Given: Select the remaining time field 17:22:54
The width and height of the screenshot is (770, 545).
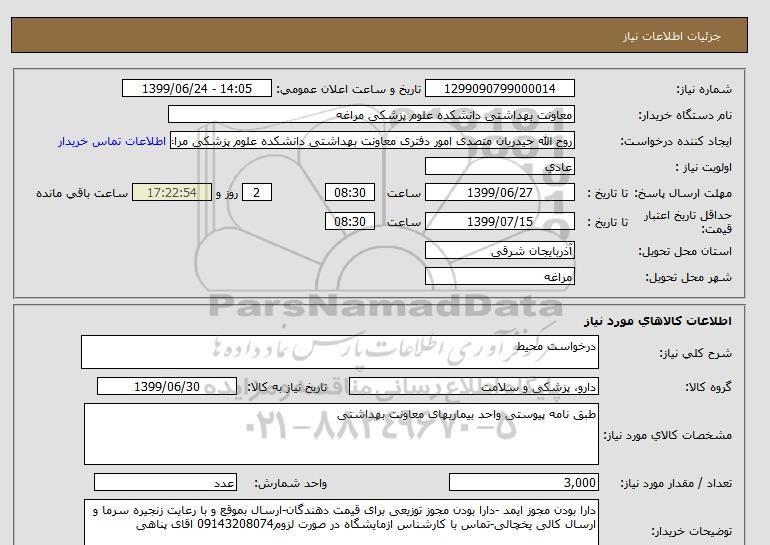Looking at the screenshot, I should click(x=172, y=192).
